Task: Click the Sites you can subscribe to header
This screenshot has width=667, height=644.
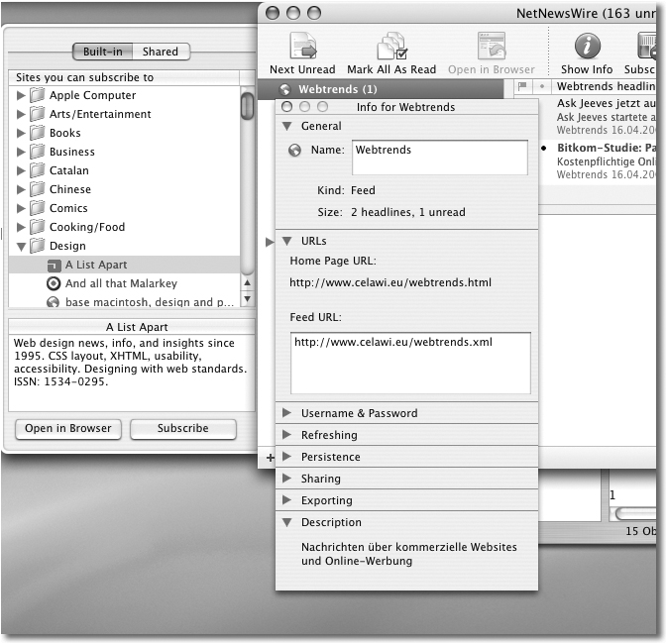Action: (x=124, y=77)
